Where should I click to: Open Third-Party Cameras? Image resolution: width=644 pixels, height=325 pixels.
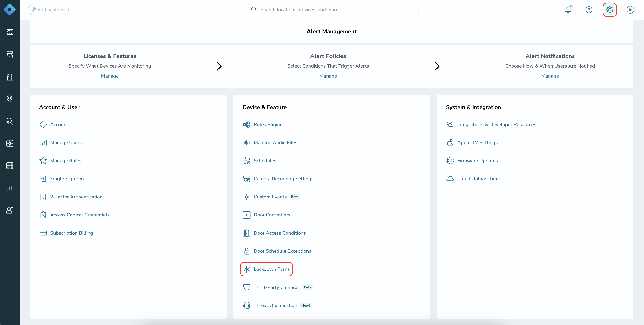tap(277, 287)
